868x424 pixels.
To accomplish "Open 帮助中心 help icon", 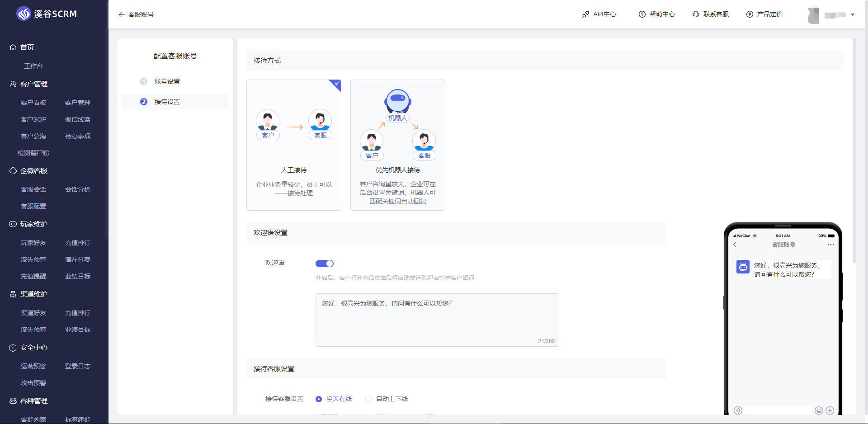I will (642, 14).
